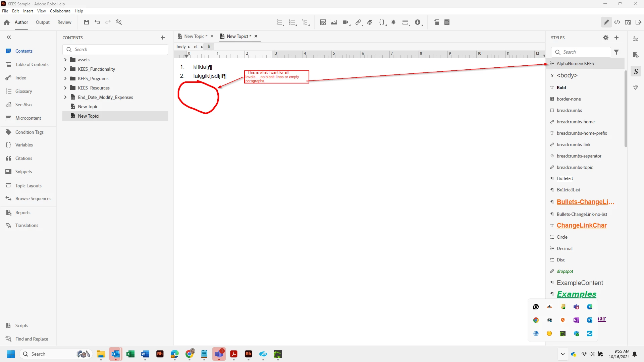Switch to Source code view icon
Image resolution: width=644 pixels, height=362 pixels.
pyautogui.click(x=617, y=22)
